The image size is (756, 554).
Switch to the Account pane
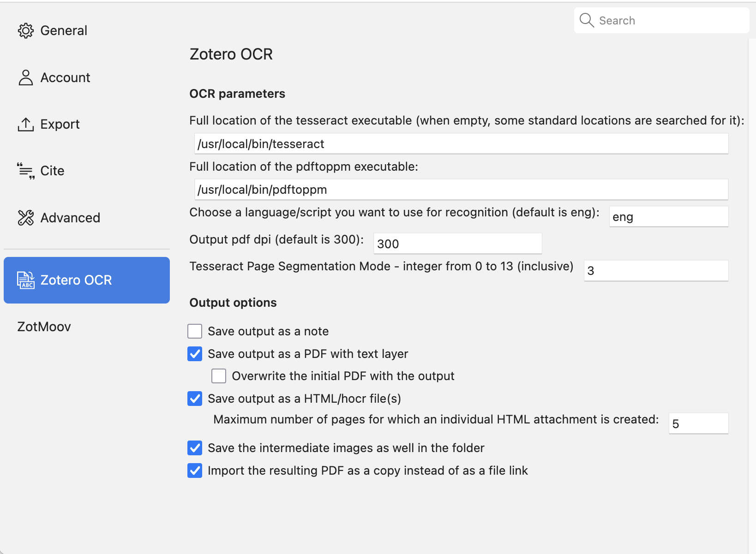[87, 77]
